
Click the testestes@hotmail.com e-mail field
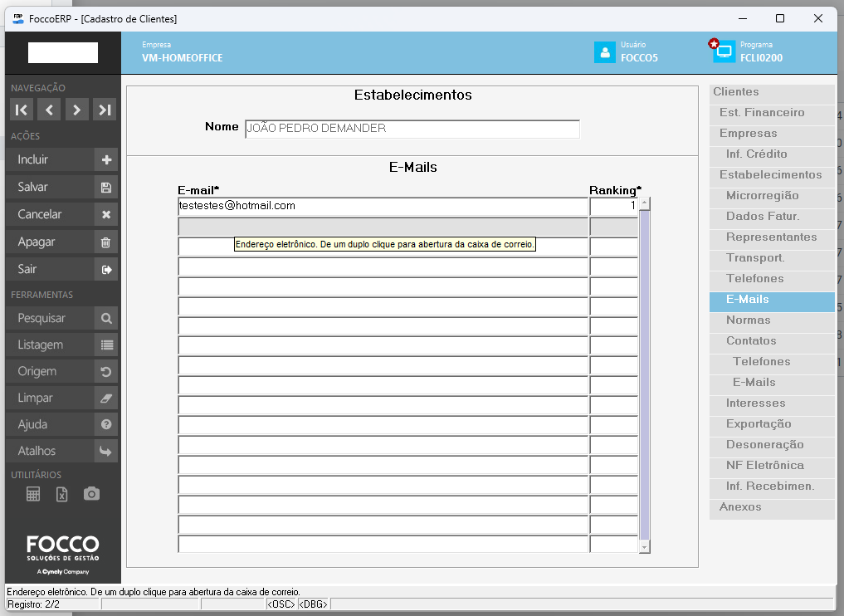(382, 206)
